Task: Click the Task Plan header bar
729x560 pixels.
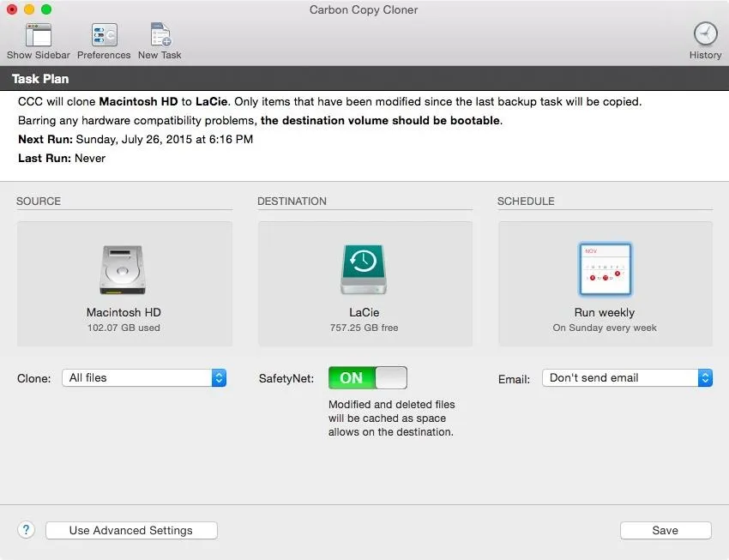Action: pos(364,79)
